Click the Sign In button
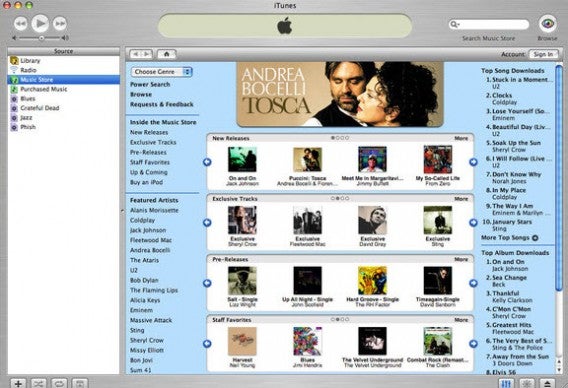The width and height of the screenshot is (568, 388). coord(543,54)
